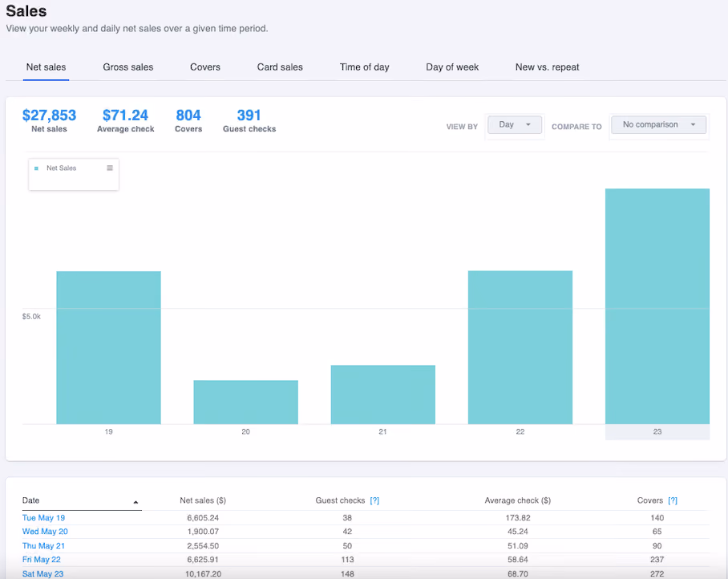The height and width of the screenshot is (579, 728).
Task: Open the Day of week tab
Action: coord(452,67)
